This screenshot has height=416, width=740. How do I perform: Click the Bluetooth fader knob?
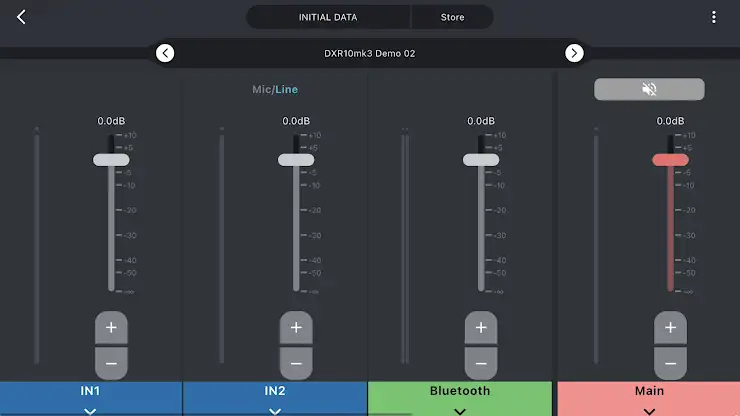pos(481,160)
